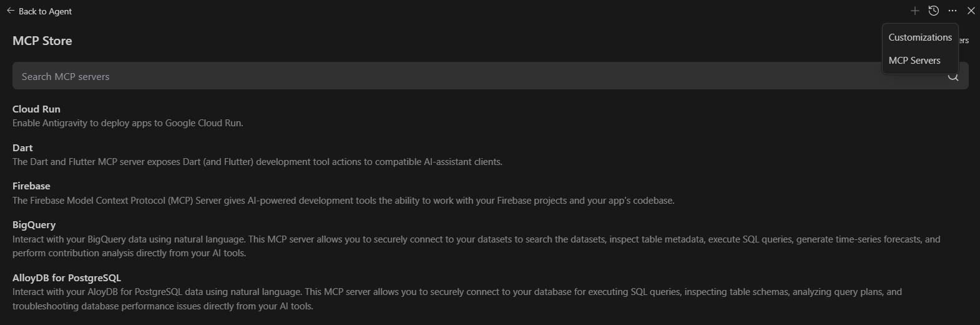
Task: Click the back arrow icon
Action: [11, 11]
